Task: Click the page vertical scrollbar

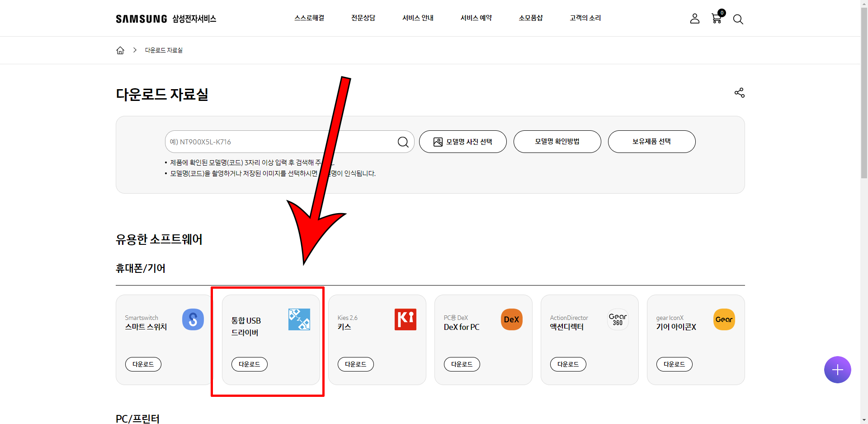Action: [864, 93]
